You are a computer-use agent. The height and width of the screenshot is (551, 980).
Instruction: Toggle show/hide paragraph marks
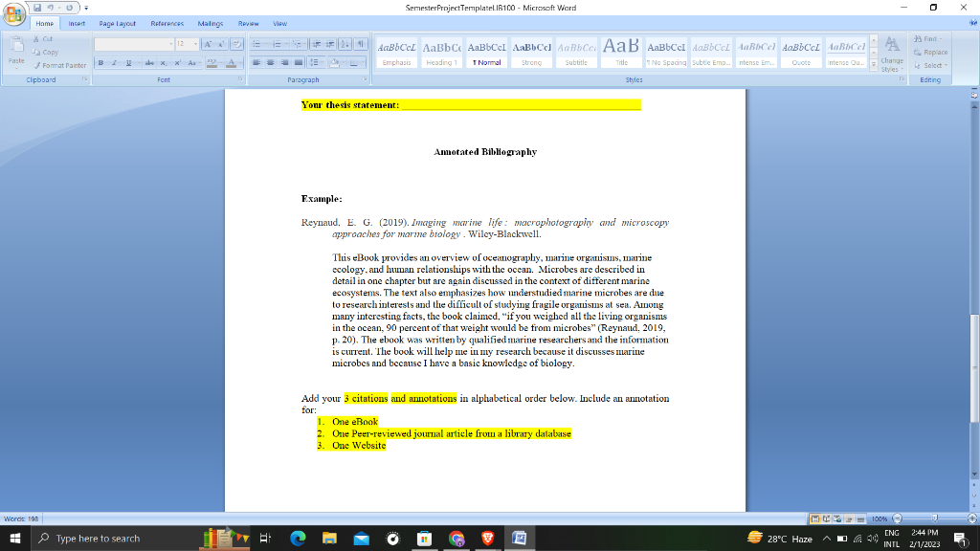[x=362, y=43]
